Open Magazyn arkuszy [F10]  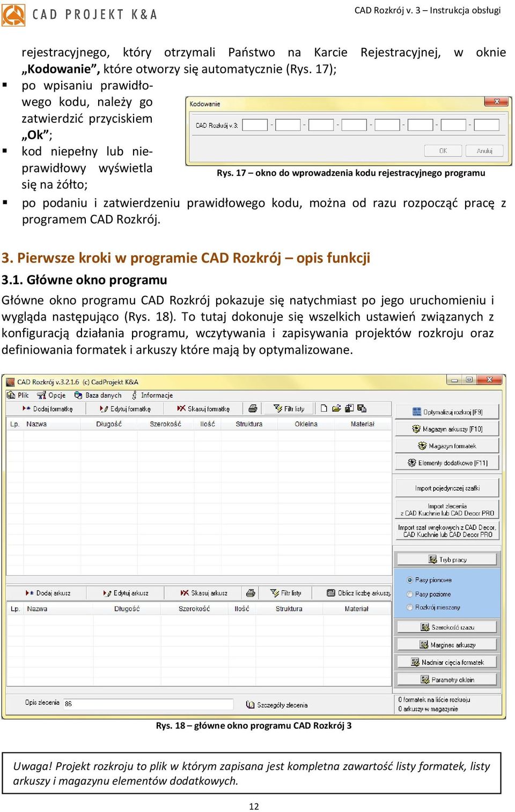447,429
